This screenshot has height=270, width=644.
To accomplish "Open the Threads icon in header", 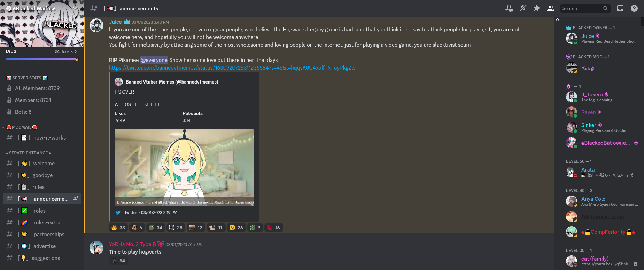I will coord(509,8).
